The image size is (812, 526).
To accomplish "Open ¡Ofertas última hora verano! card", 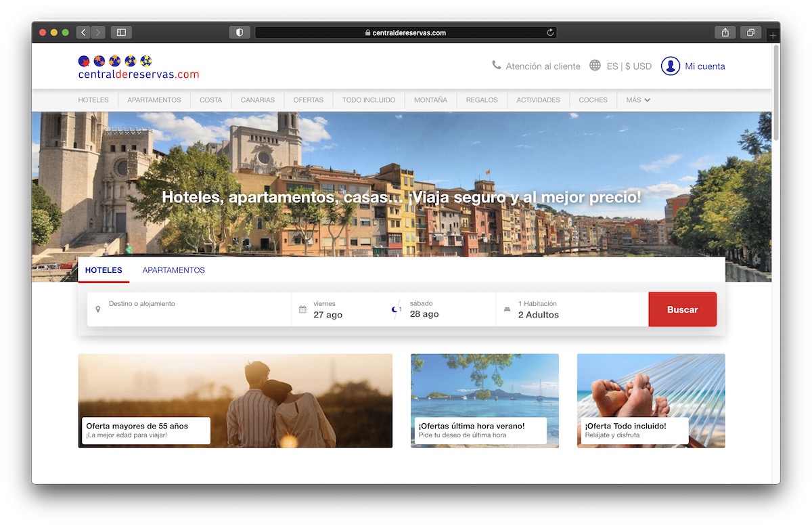I will 484,401.
